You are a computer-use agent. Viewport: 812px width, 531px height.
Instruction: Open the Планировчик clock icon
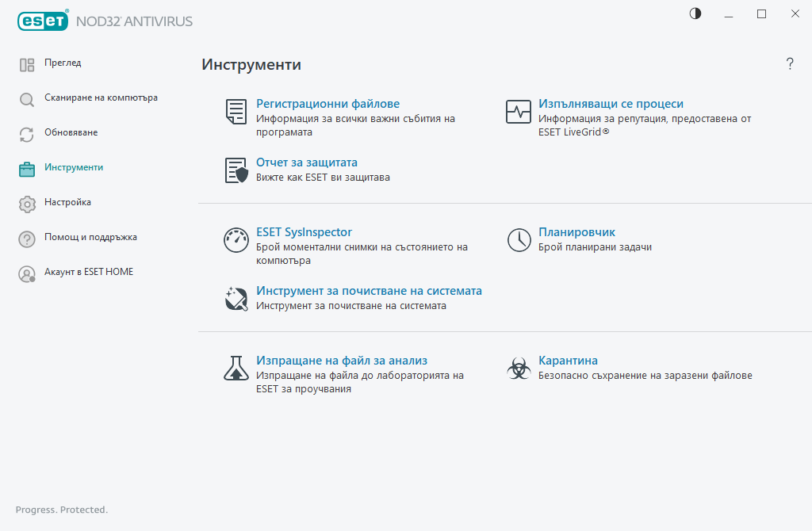[x=519, y=239]
